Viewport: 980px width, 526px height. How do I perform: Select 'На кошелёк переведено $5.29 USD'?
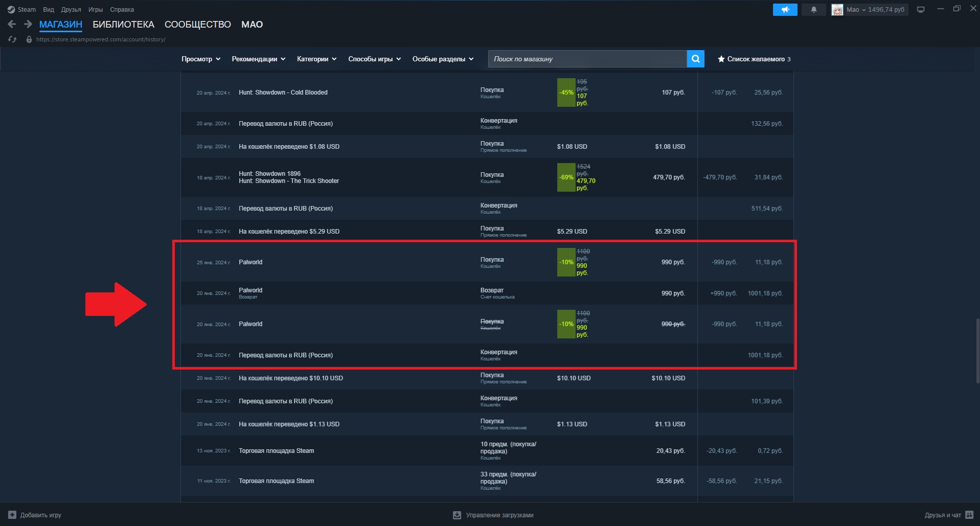(x=289, y=232)
